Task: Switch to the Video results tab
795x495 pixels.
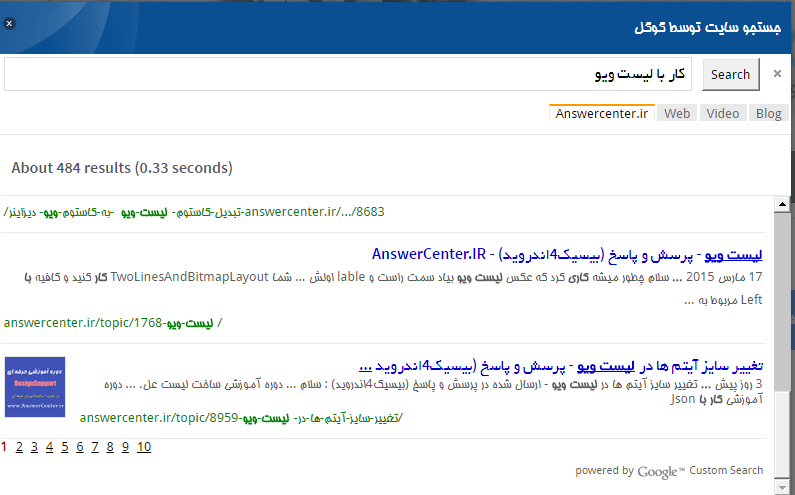Action: tap(723, 113)
